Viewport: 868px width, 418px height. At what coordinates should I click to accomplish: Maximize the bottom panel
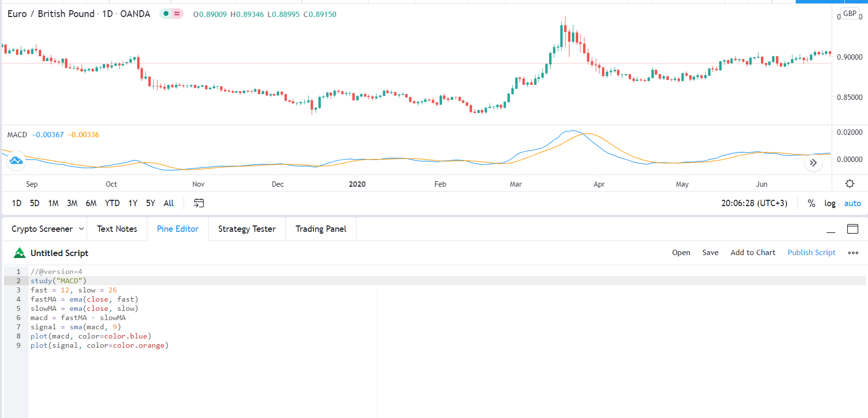pyautogui.click(x=852, y=229)
